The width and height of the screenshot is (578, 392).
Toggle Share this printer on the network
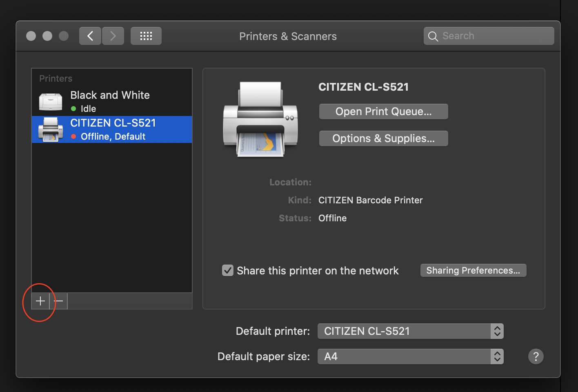[x=228, y=270]
